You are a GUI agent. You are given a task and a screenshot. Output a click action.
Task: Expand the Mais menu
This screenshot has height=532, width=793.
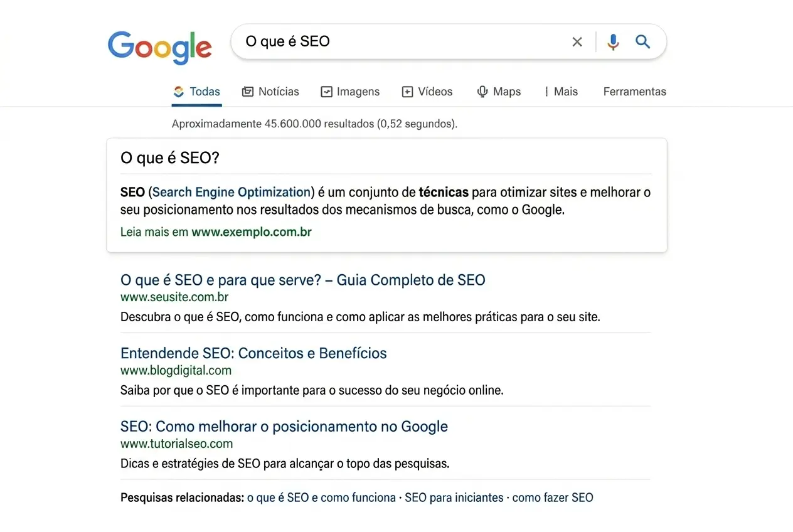(x=561, y=92)
